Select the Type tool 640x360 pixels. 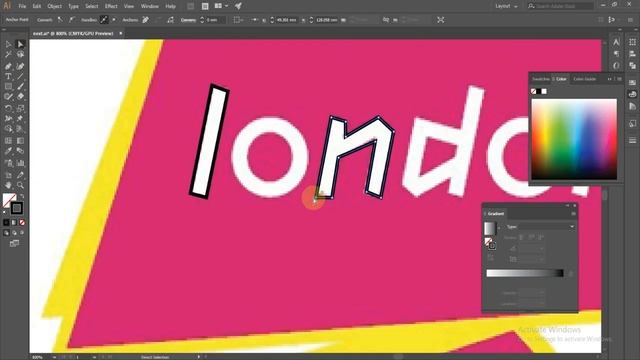(x=8, y=76)
